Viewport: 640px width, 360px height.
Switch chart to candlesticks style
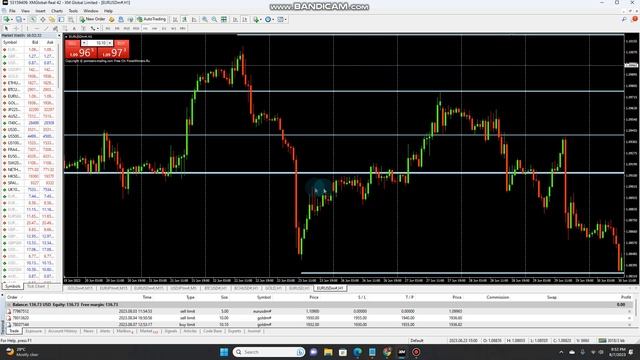(184, 19)
